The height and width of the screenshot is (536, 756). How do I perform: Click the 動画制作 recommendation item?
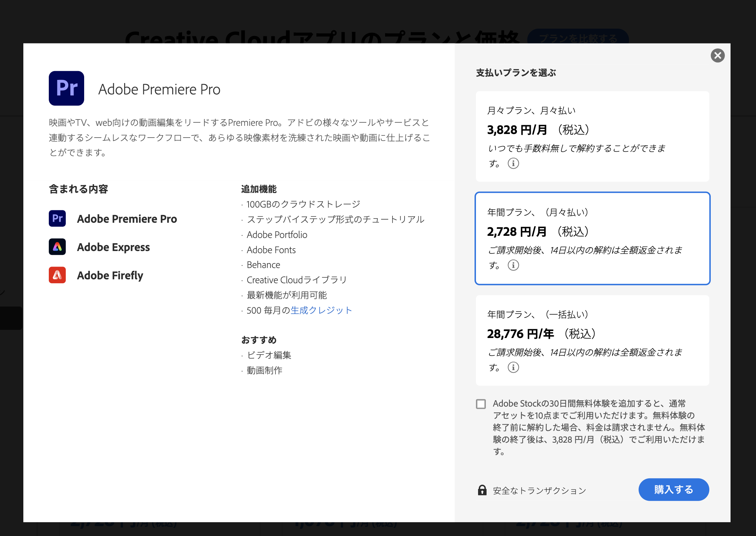[264, 370]
